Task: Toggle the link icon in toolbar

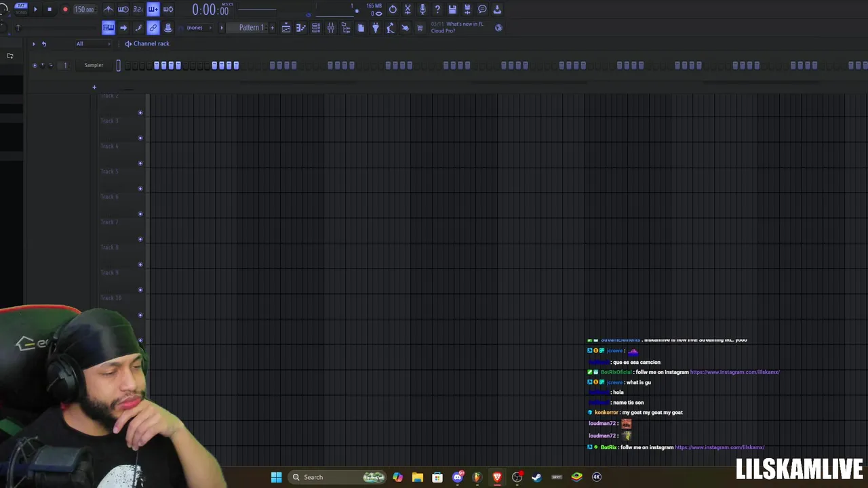Action: 153,28
